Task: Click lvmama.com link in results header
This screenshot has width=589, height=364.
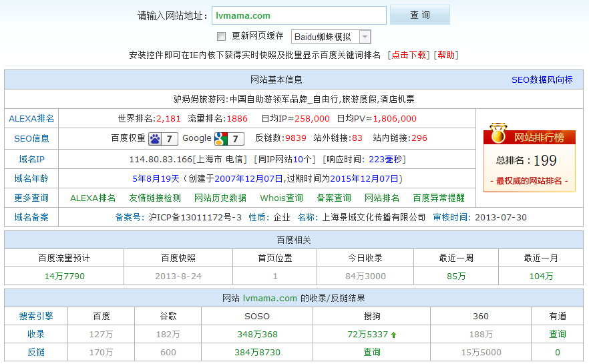Action: click(270, 299)
